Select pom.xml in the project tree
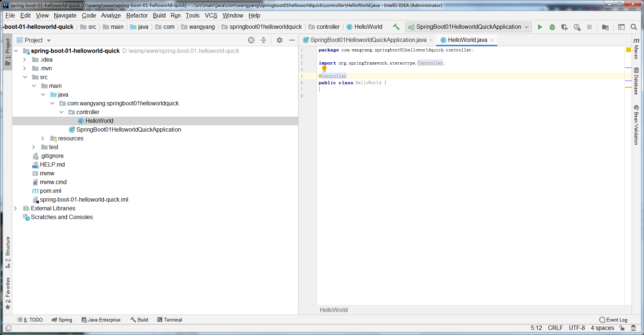Screen dimensions: 644x335 [51, 191]
